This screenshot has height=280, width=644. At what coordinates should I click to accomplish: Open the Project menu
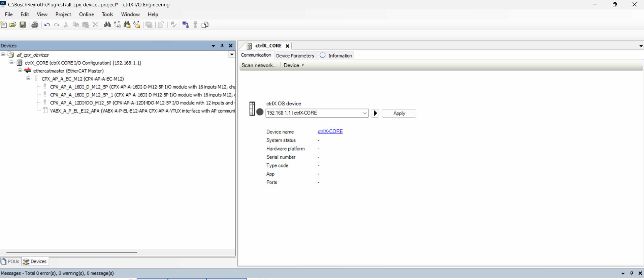[63, 14]
